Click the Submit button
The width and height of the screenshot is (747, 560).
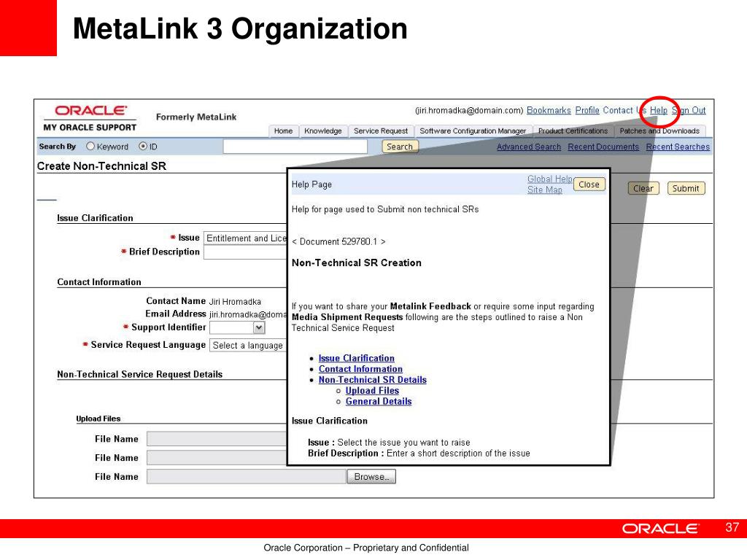tap(686, 189)
